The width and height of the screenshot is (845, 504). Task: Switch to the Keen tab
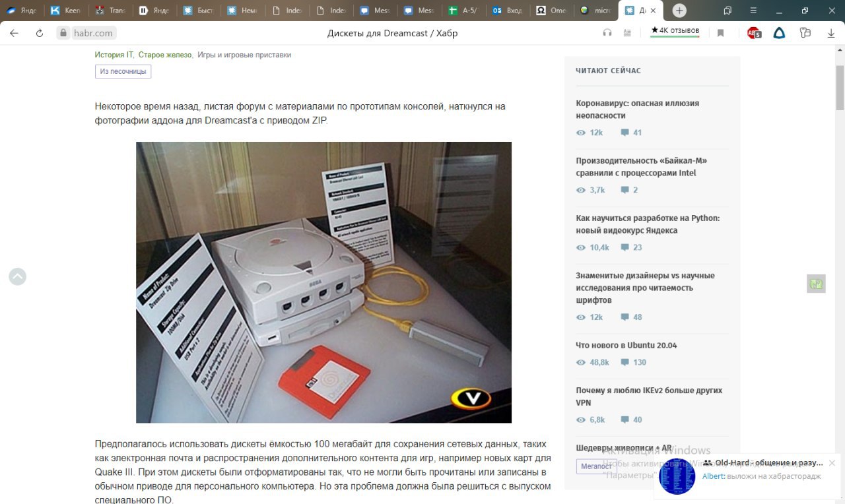point(66,11)
